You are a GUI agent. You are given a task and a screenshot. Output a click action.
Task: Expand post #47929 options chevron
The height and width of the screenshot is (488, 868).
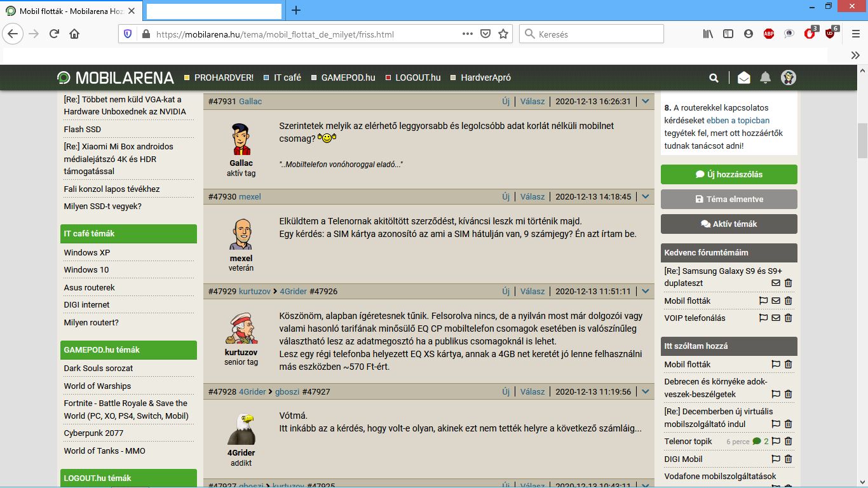[646, 291]
